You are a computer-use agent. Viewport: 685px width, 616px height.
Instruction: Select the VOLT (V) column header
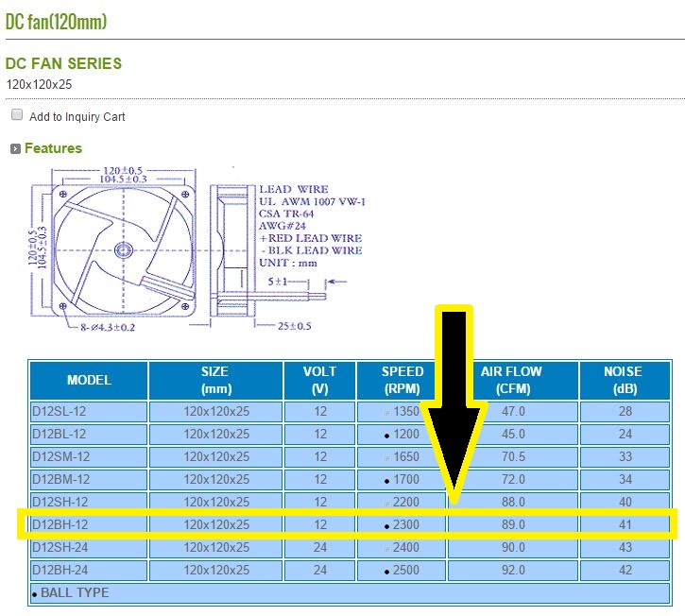[320, 381]
